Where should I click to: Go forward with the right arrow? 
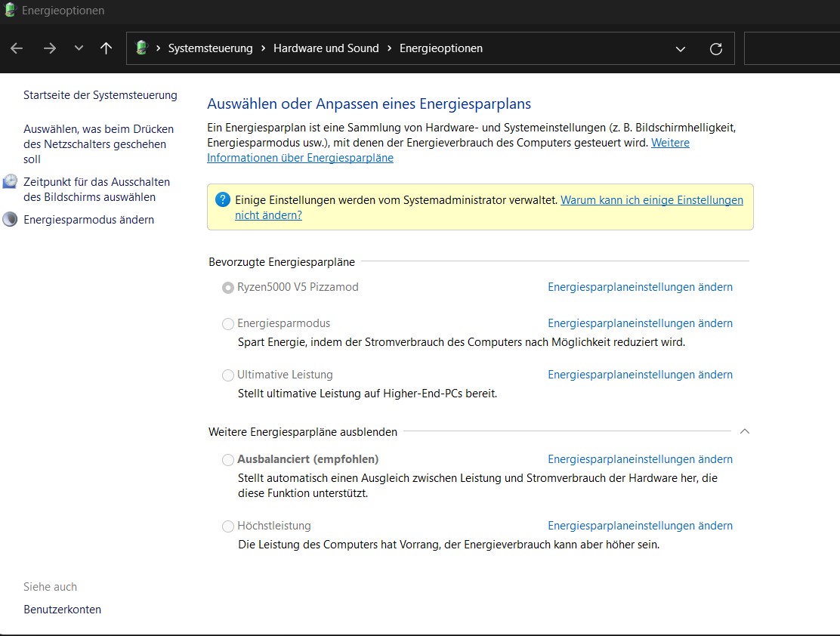(49, 48)
